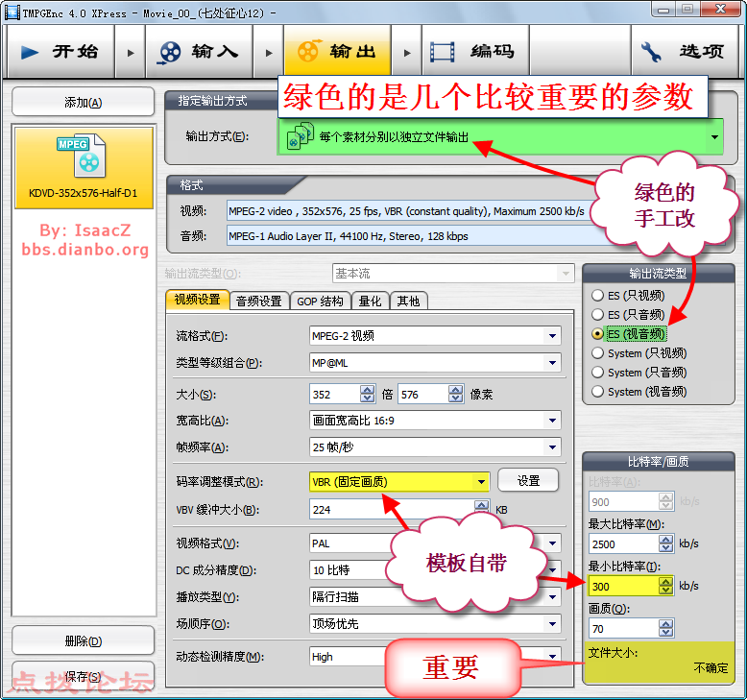Click the video format summary text field
The image size is (747, 700).
coord(410,211)
